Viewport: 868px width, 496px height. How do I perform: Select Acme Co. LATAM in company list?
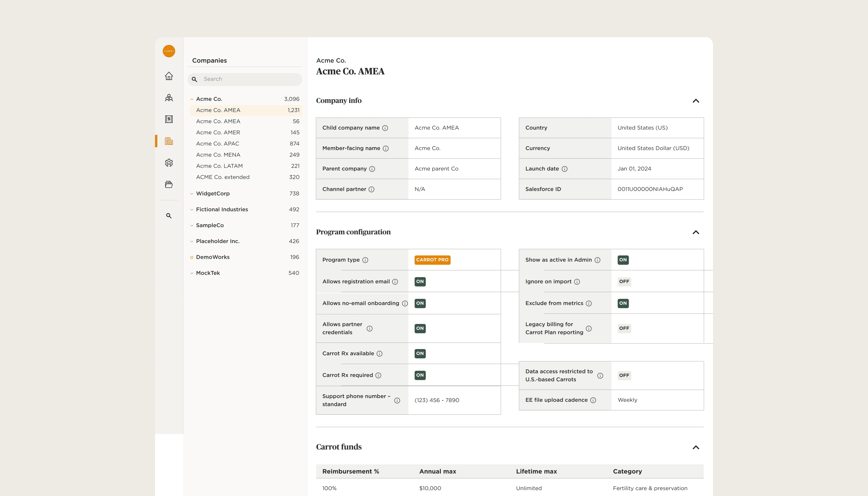coord(219,166)
